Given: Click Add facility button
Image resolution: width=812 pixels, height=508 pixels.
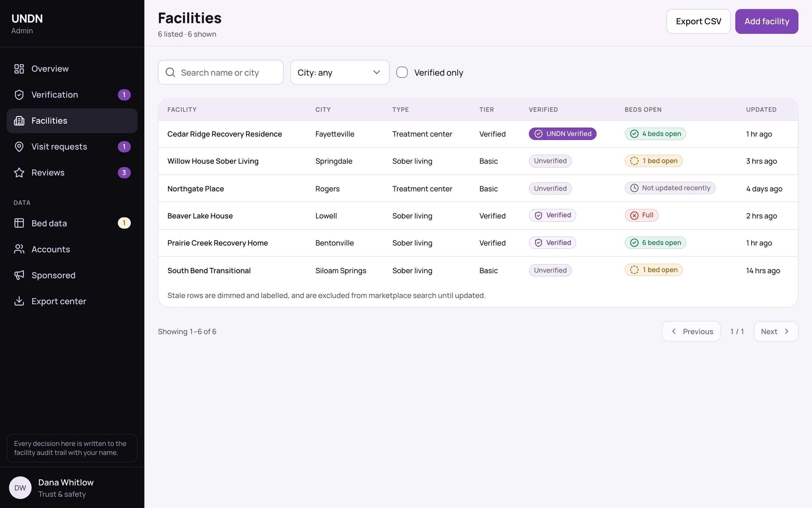Looking at the screenshot, I should (767, 21).
